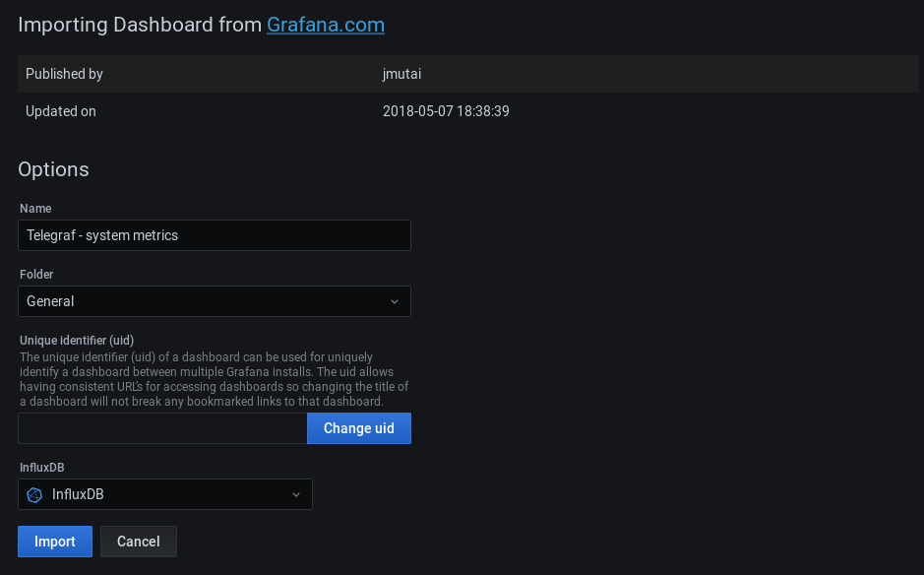Click the Options section heading
The image size is (924, 575).
coord(53,169)
